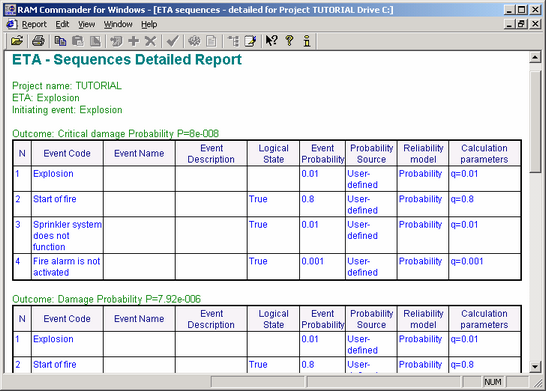
Task: Click the notepad with pencil icon
Action: pos(250,41)
